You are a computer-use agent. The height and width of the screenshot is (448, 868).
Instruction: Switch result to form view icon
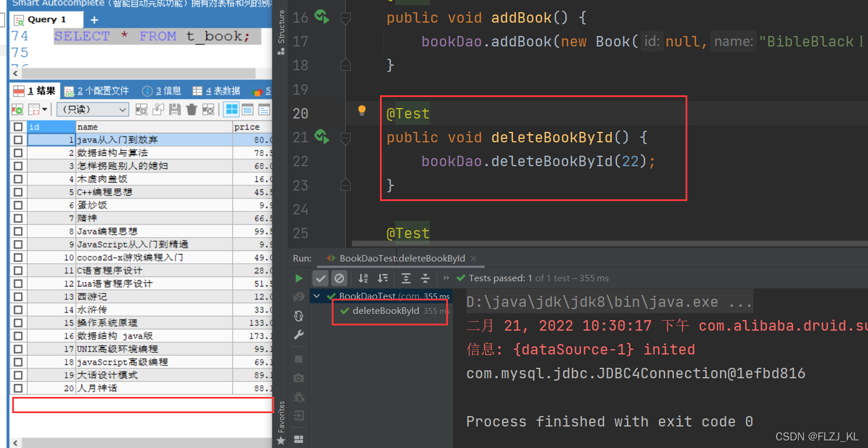point(248,109)
